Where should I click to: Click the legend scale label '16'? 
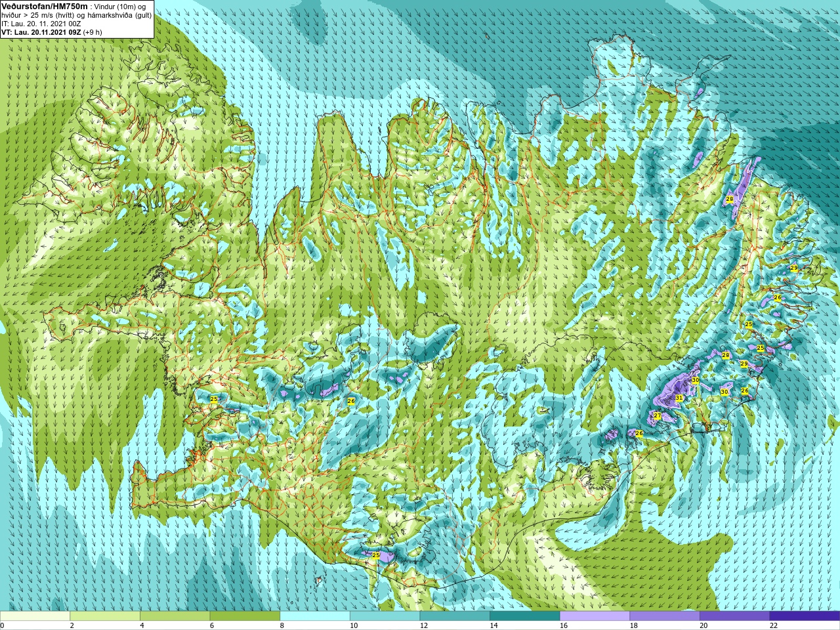(x=563, y=625)
